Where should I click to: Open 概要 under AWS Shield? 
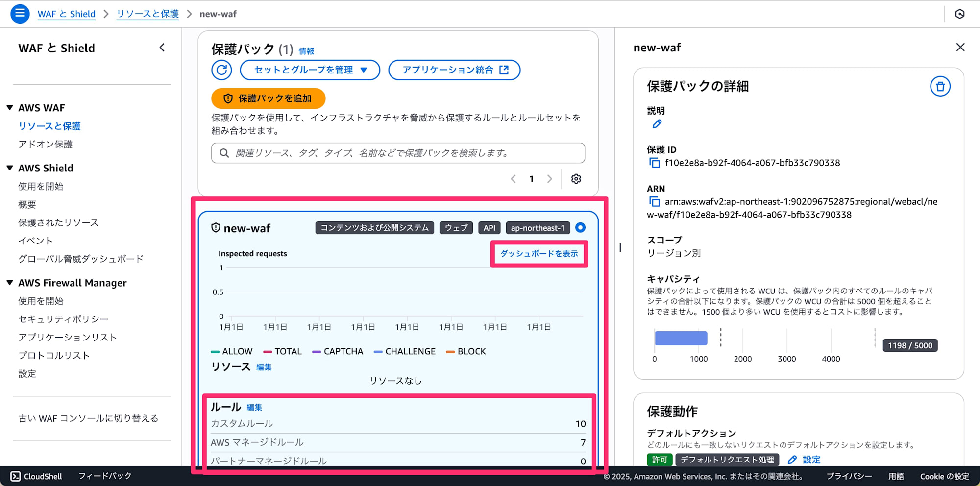27,204
